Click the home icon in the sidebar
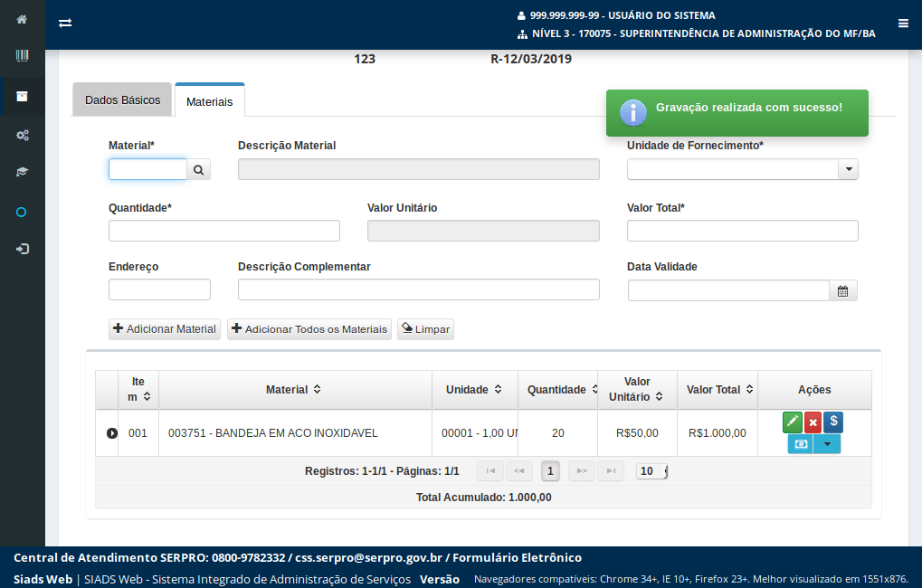Screen dimensions: 922x588 22,19
